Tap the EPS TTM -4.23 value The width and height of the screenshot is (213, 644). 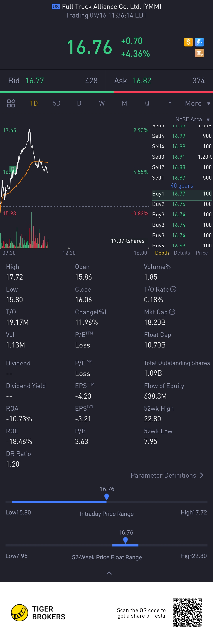(x=83, y=396)
